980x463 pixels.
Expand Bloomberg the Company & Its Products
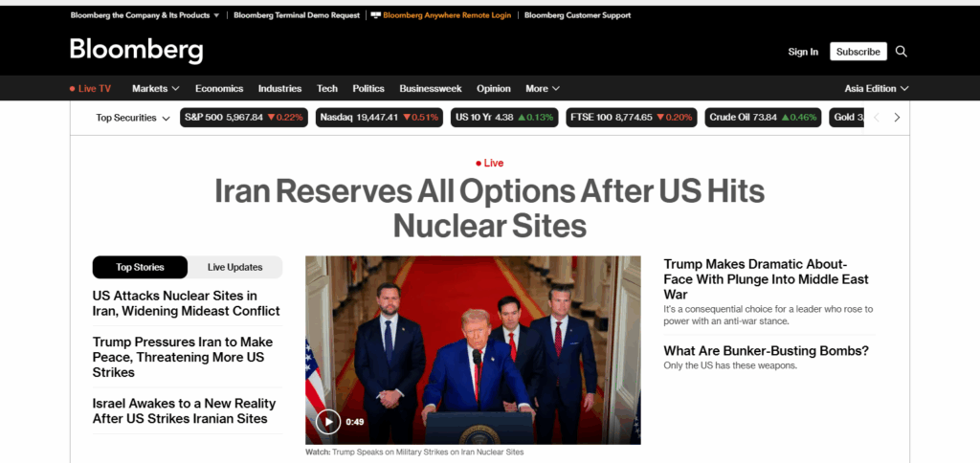[x=145, y=15]
